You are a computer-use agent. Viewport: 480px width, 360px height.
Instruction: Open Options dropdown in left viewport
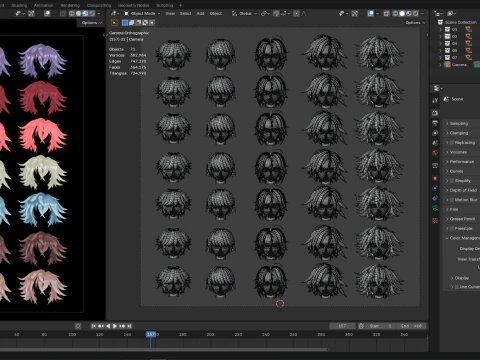tap(91, 23)
